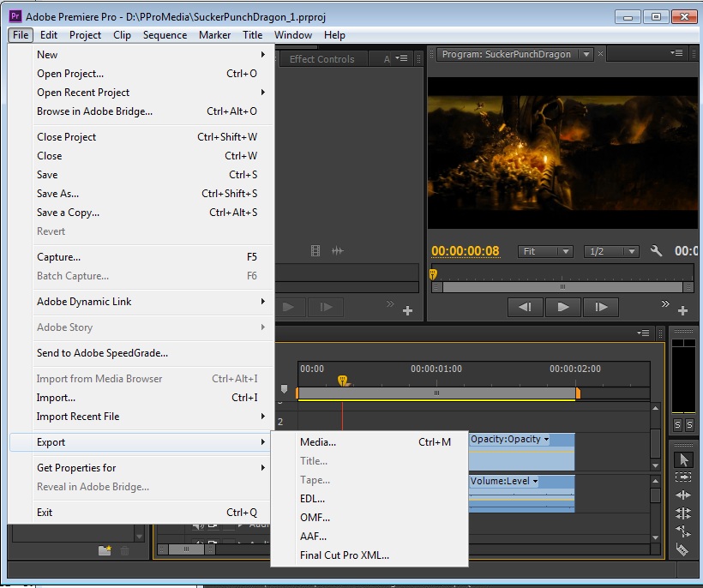703x588 pixels.
Task: Select the Razor tool
Action: [x=682, y=549]
